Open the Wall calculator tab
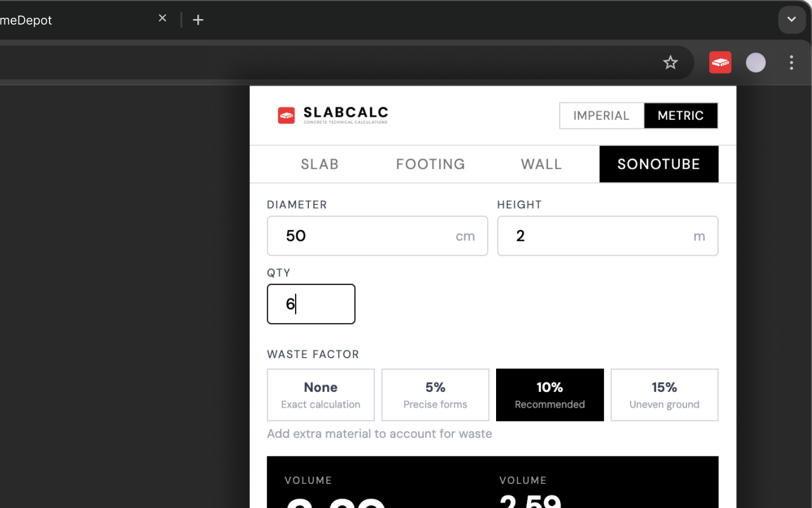Image resolution: width=812 pixels, height=508 pixels. [541, 164]
